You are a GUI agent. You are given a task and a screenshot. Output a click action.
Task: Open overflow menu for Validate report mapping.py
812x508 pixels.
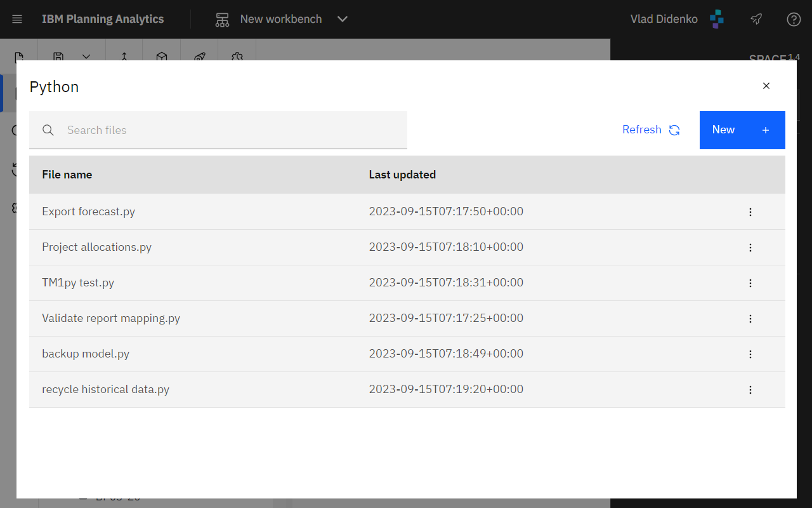[x=750, y=319]
